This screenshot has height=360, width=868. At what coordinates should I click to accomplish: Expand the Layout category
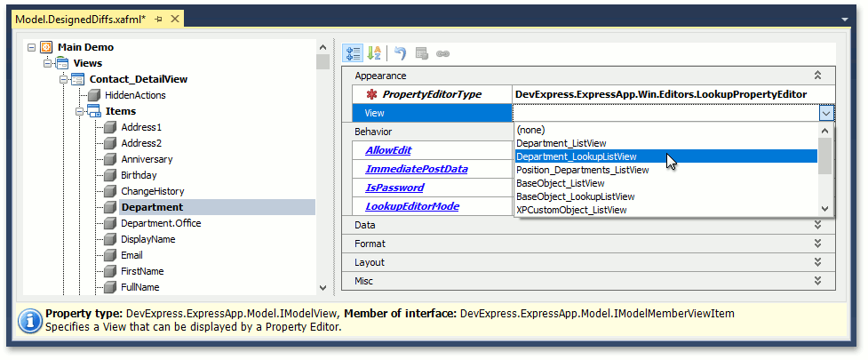817,262
